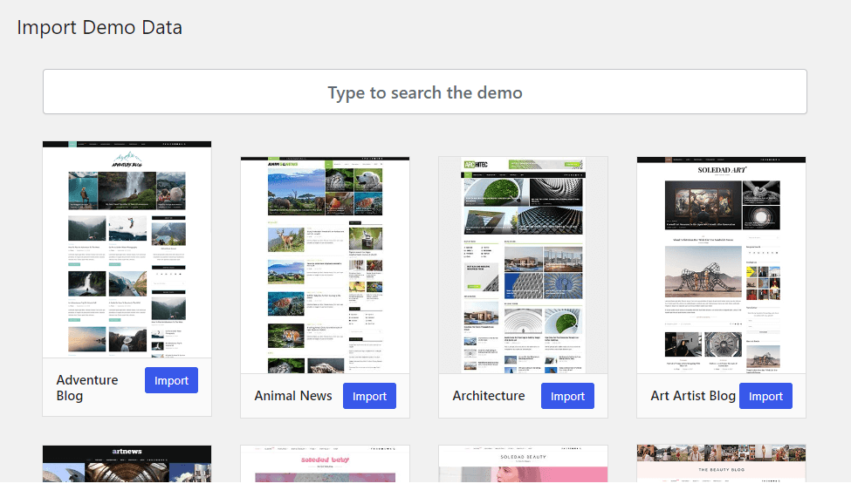
Task: Click the Adventure Blog mountain logo
Action: tap(127, 160)
